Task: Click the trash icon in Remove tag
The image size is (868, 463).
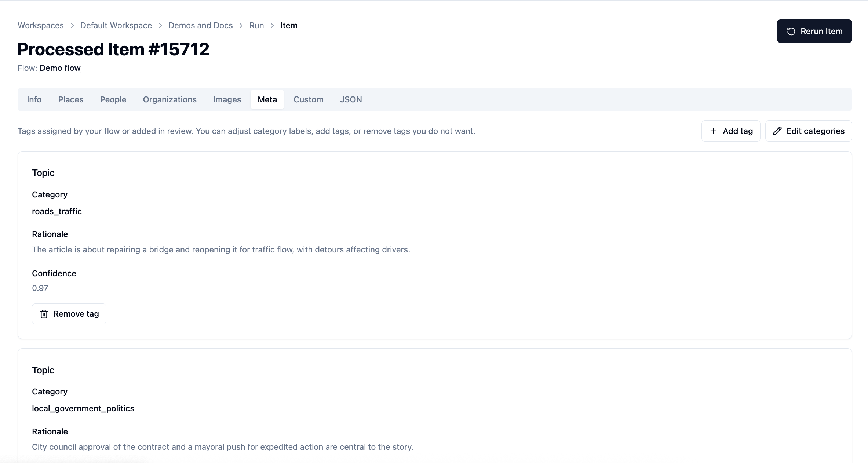Action: click(x=44, y=314)
